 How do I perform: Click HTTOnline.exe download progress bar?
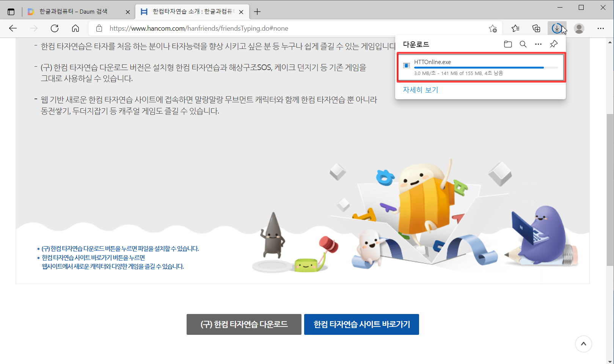click(x=486, y=67)
